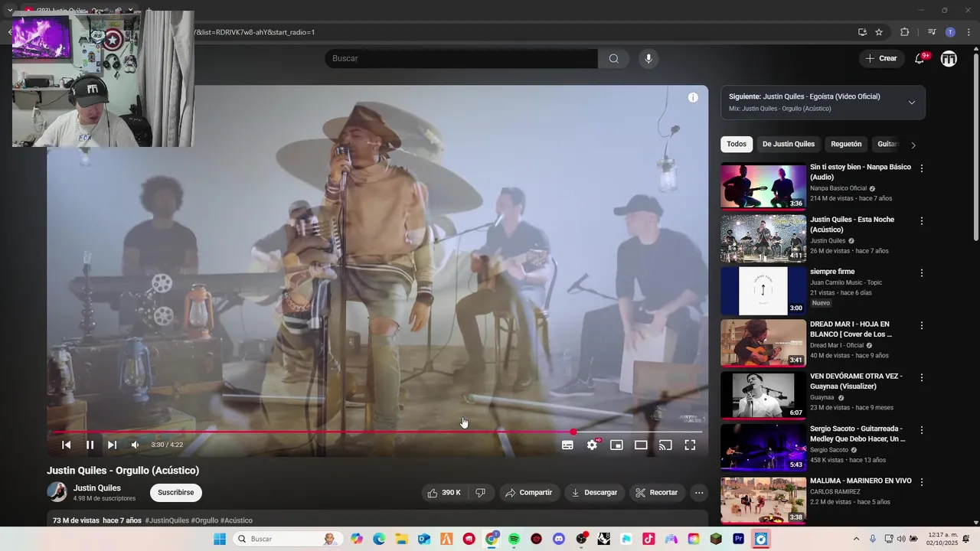
Task: Open the video info card icon
Action: [693, 97]
